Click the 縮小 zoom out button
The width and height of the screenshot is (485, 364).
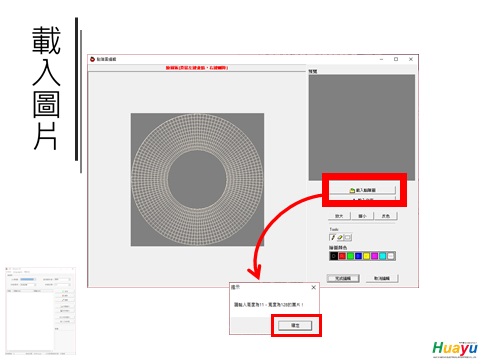pyautogui.click(x=362, y=216)
